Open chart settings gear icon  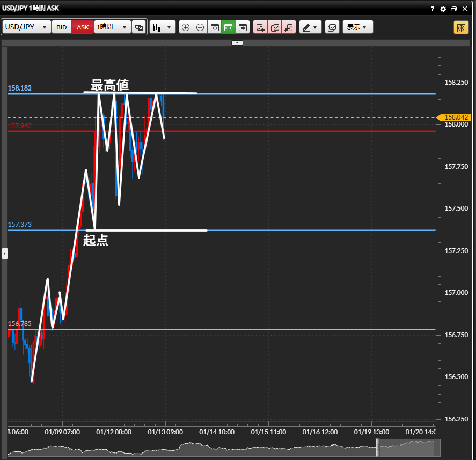pyautogui.click(x=443, y=9)
